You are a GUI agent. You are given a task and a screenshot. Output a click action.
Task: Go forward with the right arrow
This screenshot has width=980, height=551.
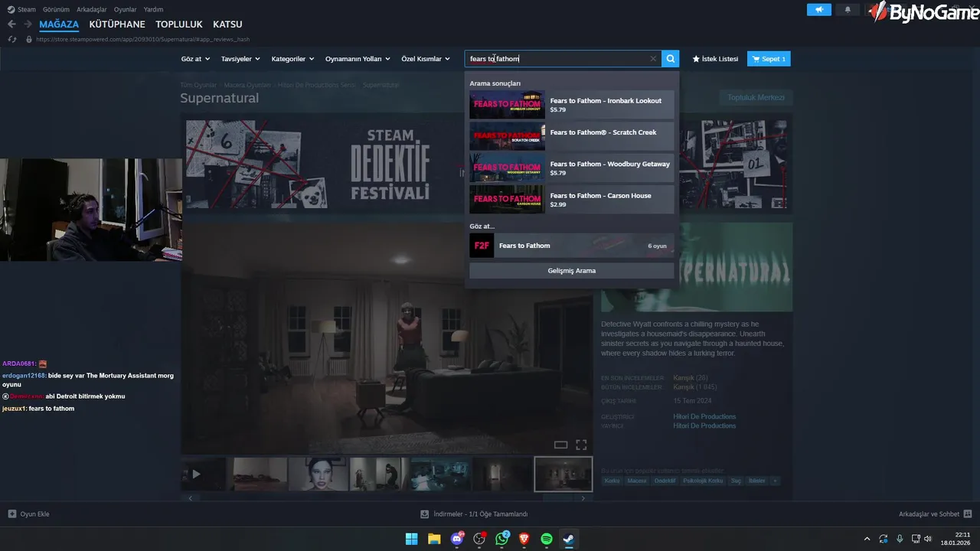click(x=28, y=24)
